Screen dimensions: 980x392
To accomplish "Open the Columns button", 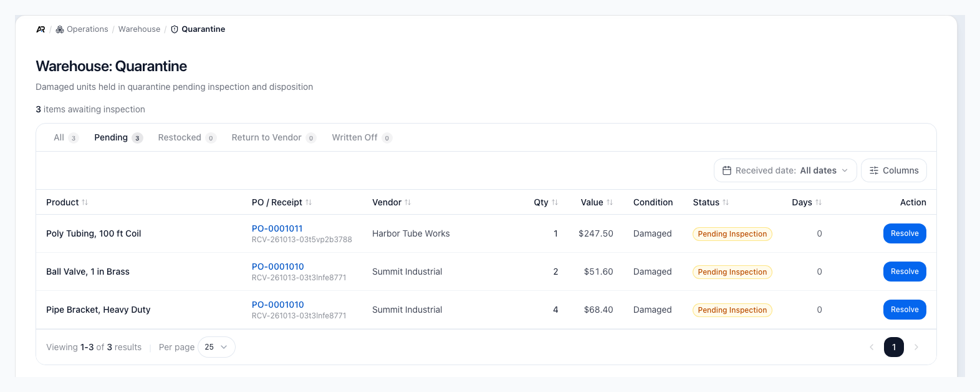I will [x=894, y=170].
